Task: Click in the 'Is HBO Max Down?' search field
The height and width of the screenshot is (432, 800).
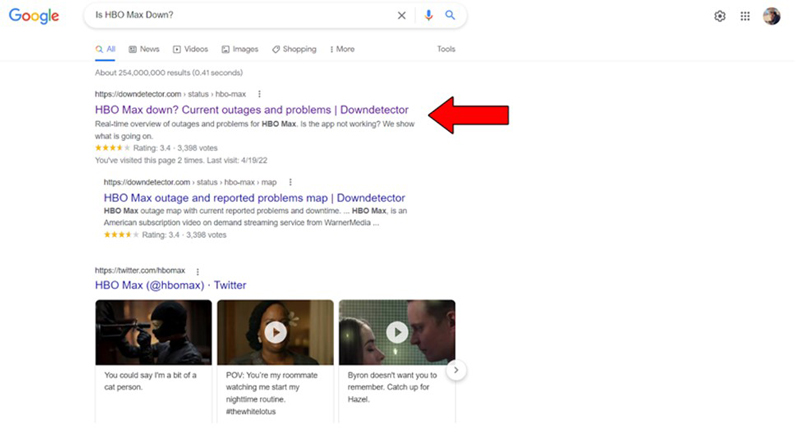Action: tap(240, 15)
